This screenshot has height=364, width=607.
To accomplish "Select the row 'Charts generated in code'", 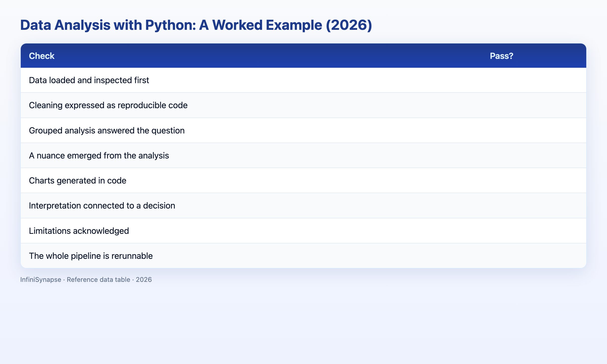I will tap(303, 180).
